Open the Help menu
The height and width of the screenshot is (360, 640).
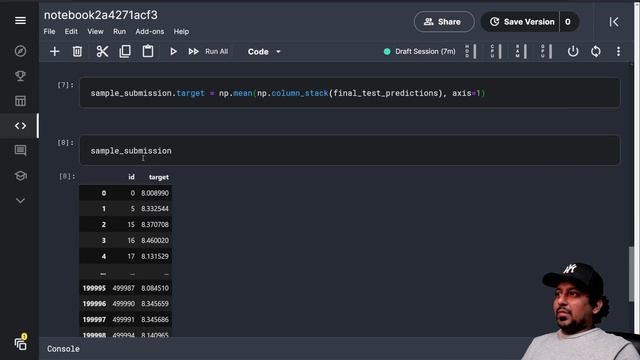click(181, 31)
